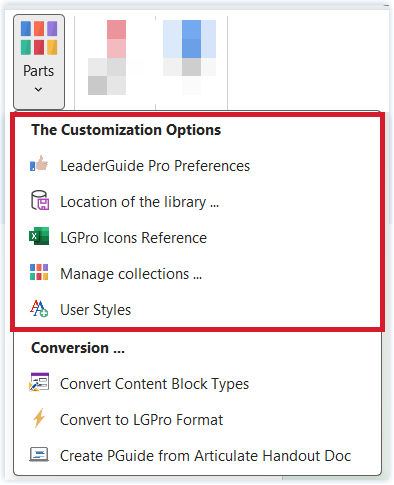Select Convert Content Block Types
The image size is (394, 485).
click(x=197, y=384)
